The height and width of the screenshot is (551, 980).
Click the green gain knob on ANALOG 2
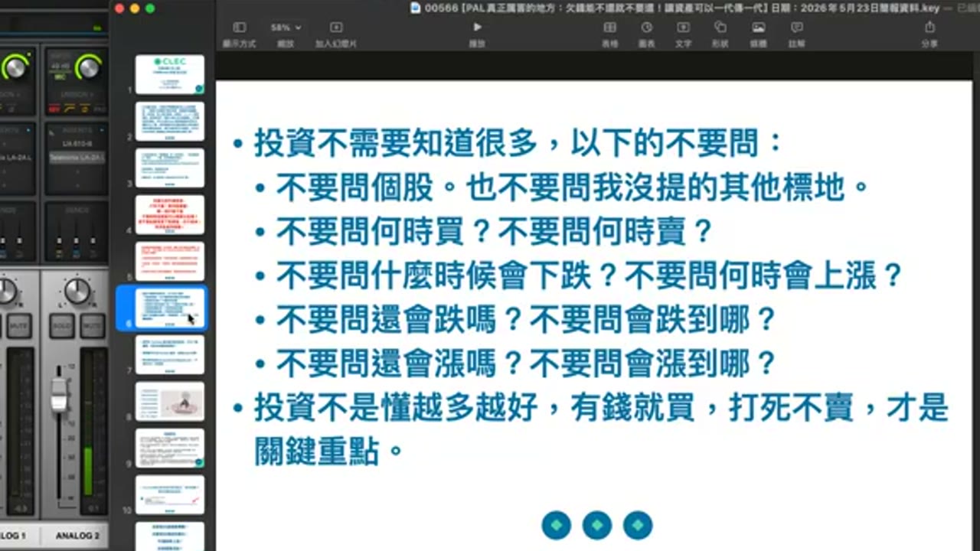[89, 67]
